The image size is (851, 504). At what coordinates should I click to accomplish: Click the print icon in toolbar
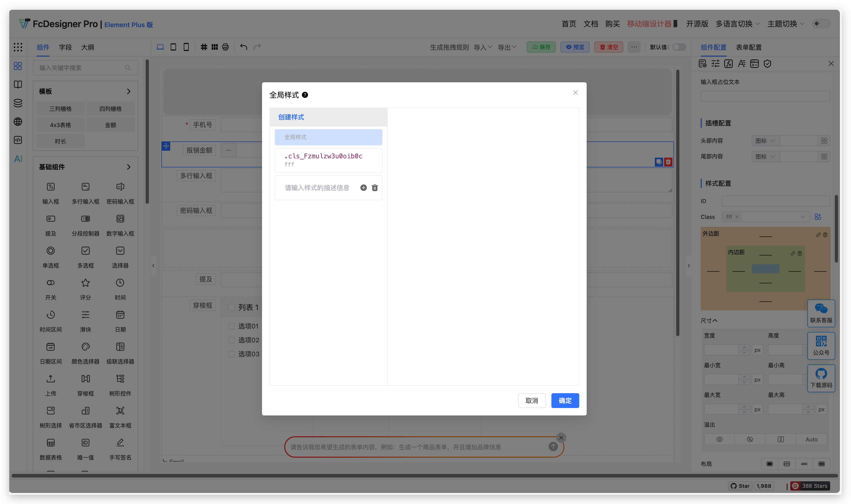pyautogui.click(x=225, y=47)
